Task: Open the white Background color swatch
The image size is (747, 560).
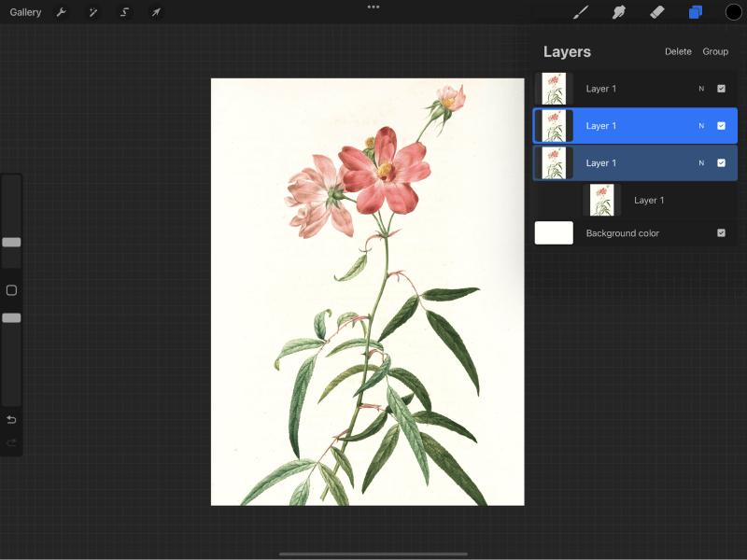Action: coord(554,232)
